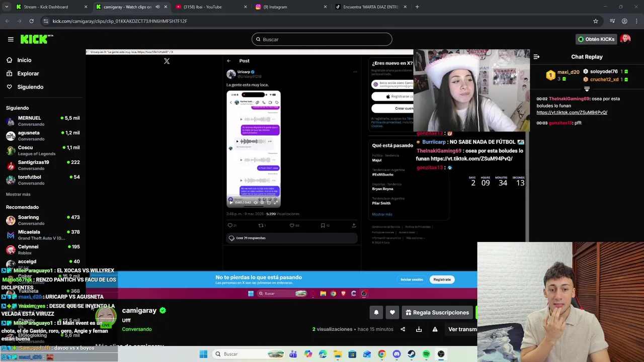This screenshot has width=644, height=362.
Task: Toggle camigaray notifications bell
Action: click(376, 312)
